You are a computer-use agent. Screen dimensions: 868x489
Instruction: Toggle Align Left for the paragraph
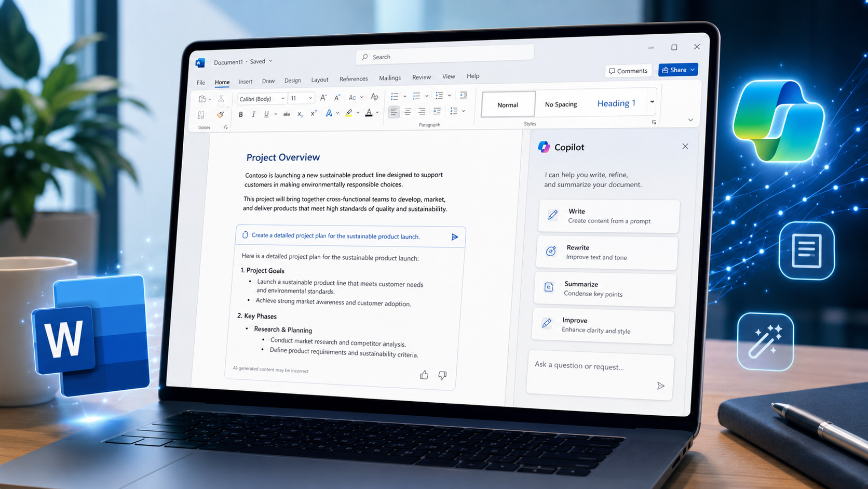(x=394, y=112)
